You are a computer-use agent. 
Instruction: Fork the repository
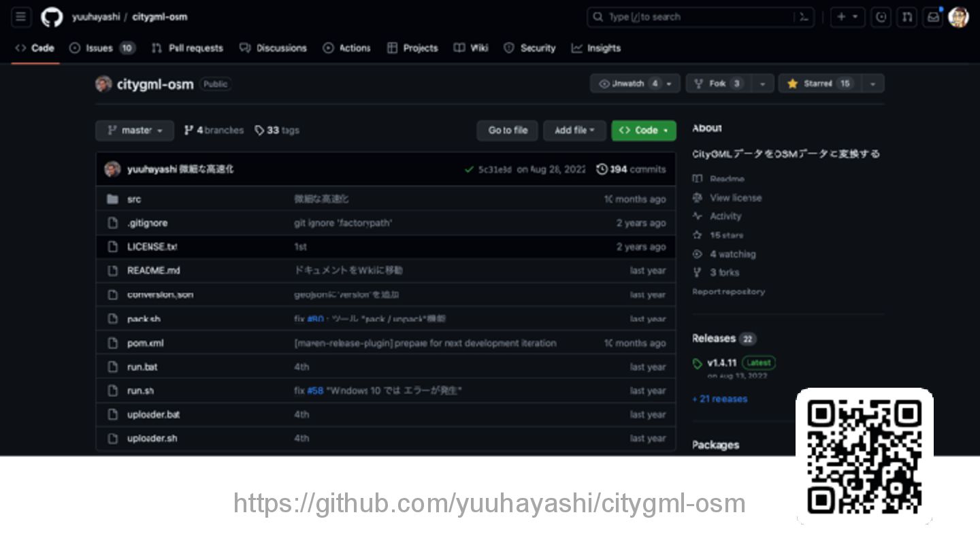(718, 84)
